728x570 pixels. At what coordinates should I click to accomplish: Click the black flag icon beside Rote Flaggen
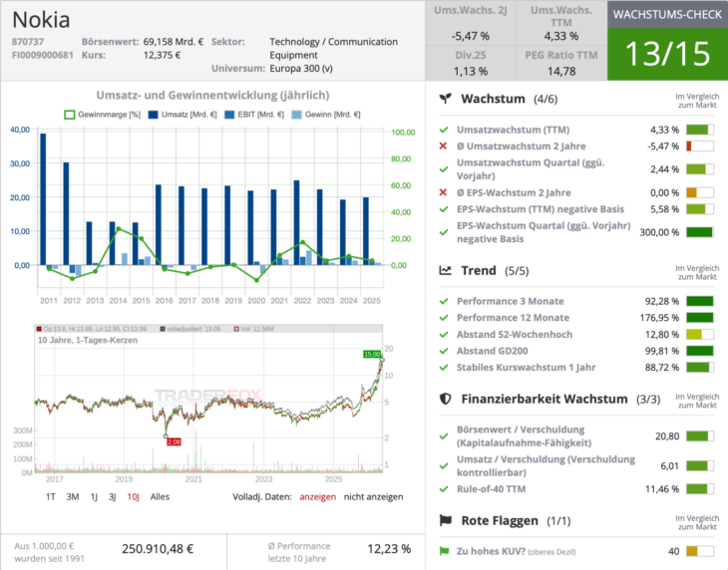445,520
